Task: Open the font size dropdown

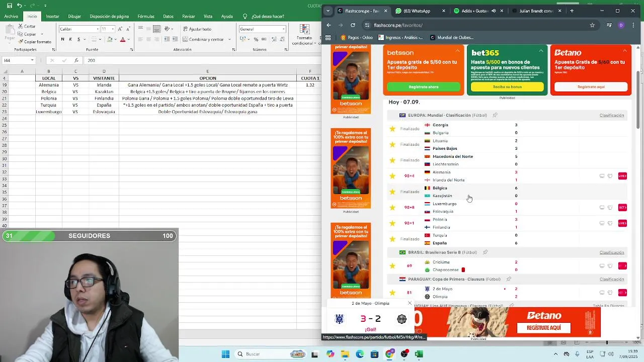Action: pyautogui.click(x=112, y=29)
